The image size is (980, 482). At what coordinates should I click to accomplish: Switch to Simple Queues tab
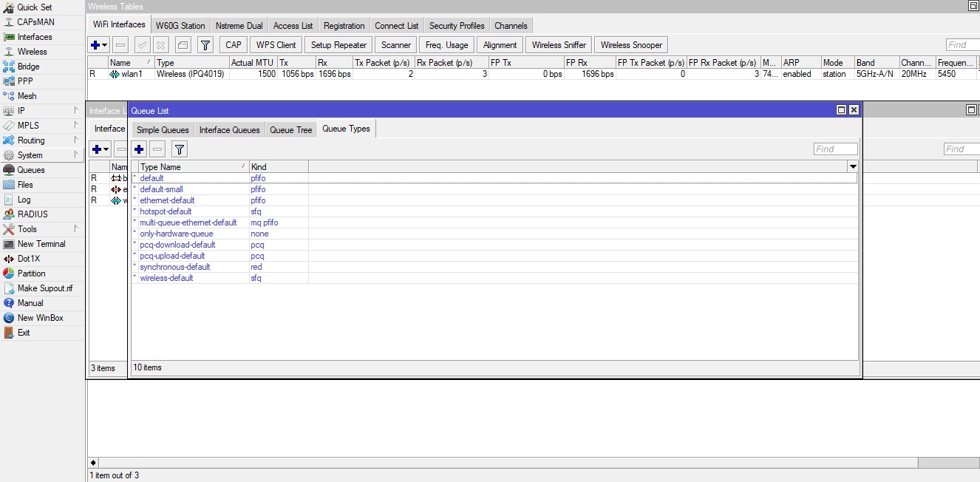pos(163,130)
